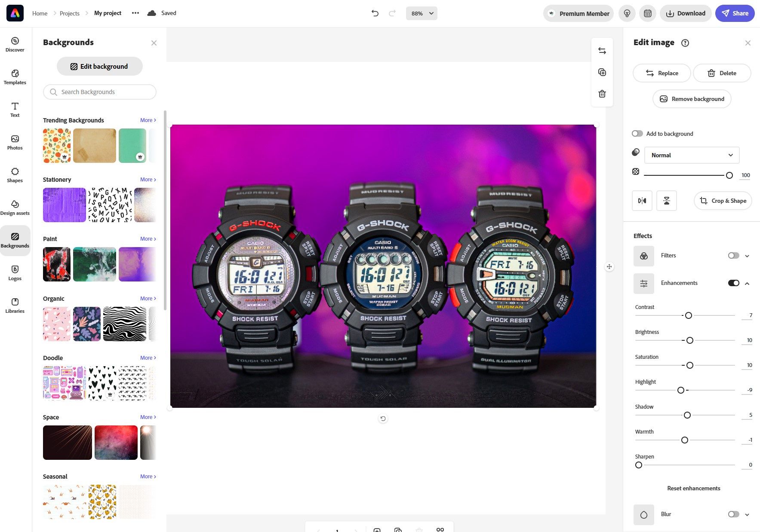The width and height of the screenshot is (760, 532).
Task: Click the Premium Member button
Action: click(578, 13)
